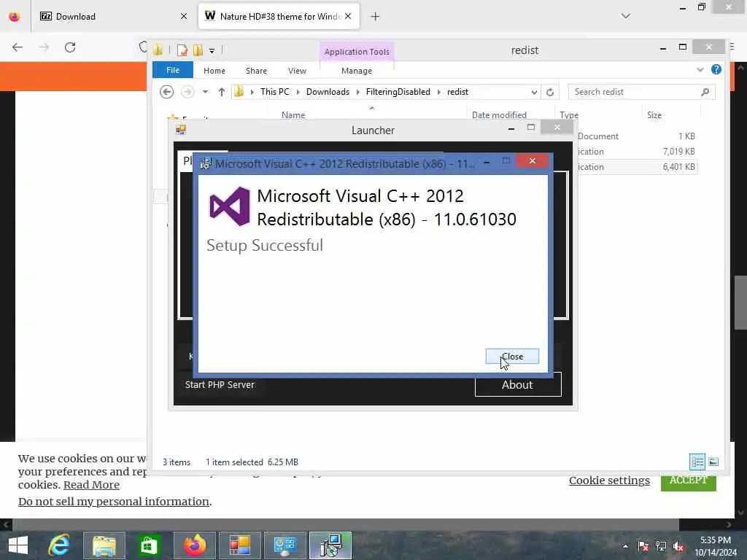Open the Read More cookie link
Image resolution: width=747 pixels, height=560 pixels.
click(91, 485)
